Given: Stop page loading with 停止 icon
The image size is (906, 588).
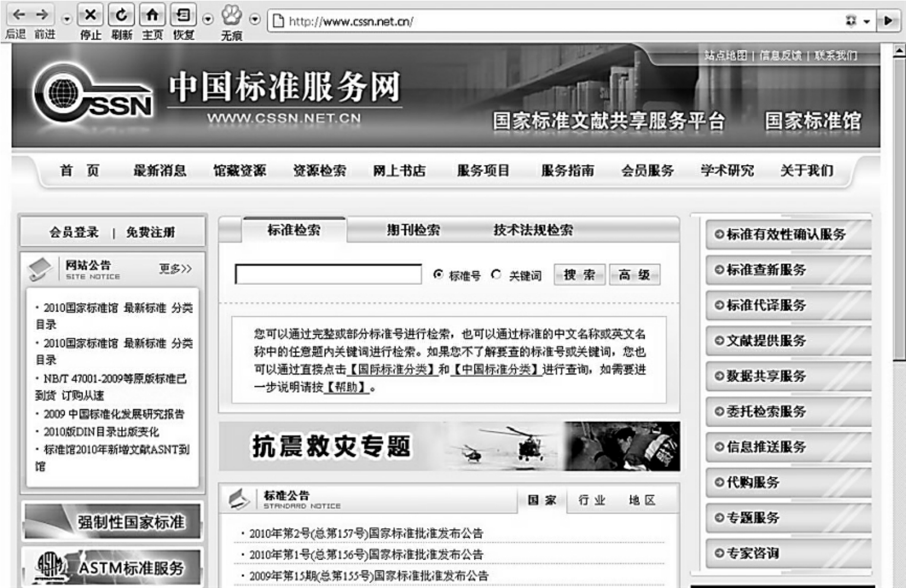Looking at the screenshot, I should point(90,14).
